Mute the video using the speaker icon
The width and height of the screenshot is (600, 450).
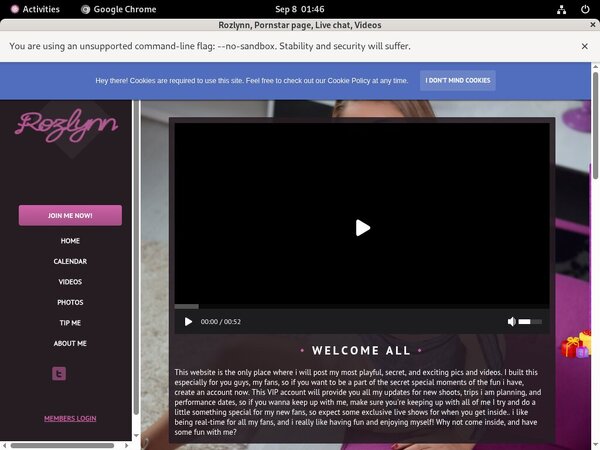click(x=512, y=322)
